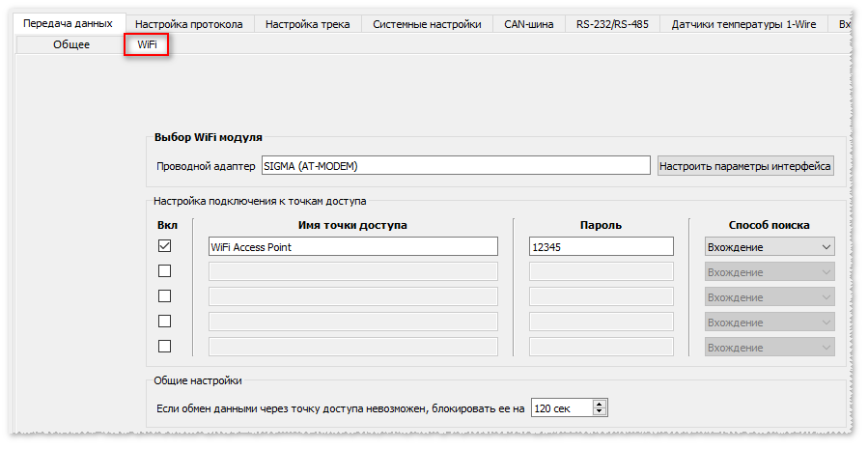Uncheck the enabled WiFi Access Point checkbox
Image resolution: width=868 pixels, height=449 pixels.
tap(164, 247)
